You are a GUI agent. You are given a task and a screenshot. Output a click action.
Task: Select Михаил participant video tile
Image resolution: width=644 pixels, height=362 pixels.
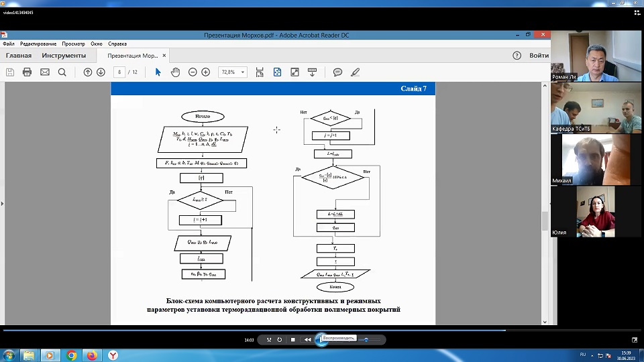(x=596, y=160)
